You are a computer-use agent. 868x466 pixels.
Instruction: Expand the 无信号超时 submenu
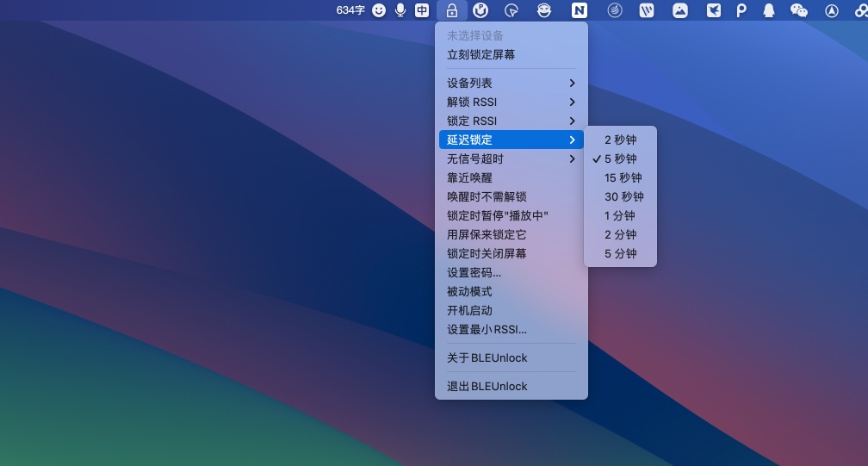coord(511,158)
